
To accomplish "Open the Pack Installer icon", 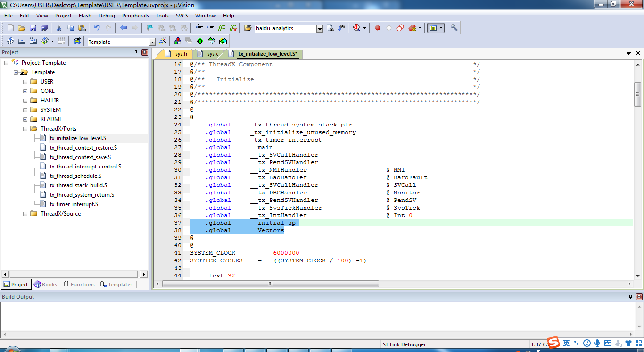I will (223, 42).
